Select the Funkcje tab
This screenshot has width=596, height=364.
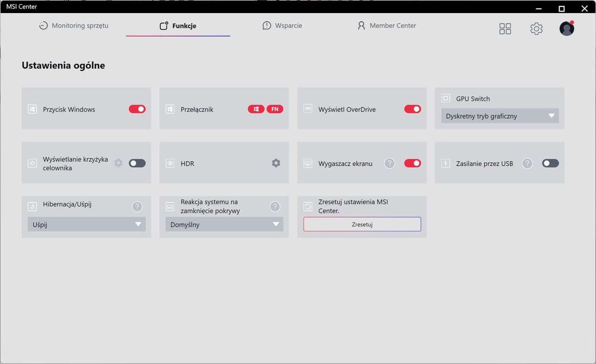point(178,26)
